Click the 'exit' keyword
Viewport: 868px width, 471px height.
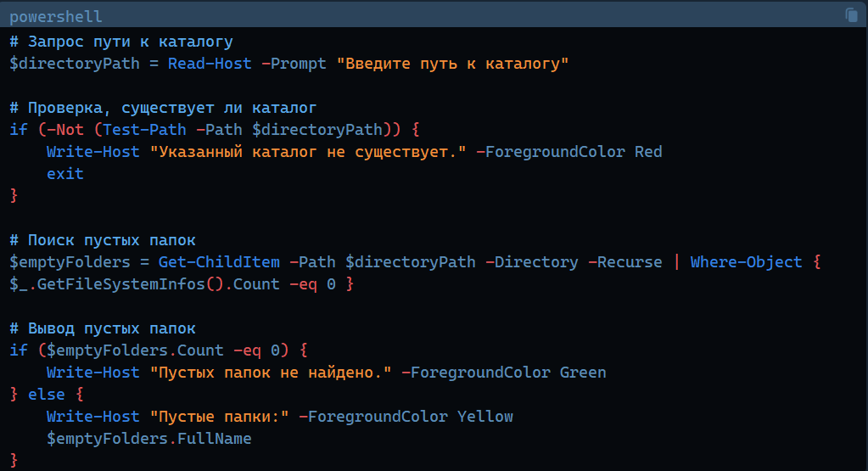(65, 174)
